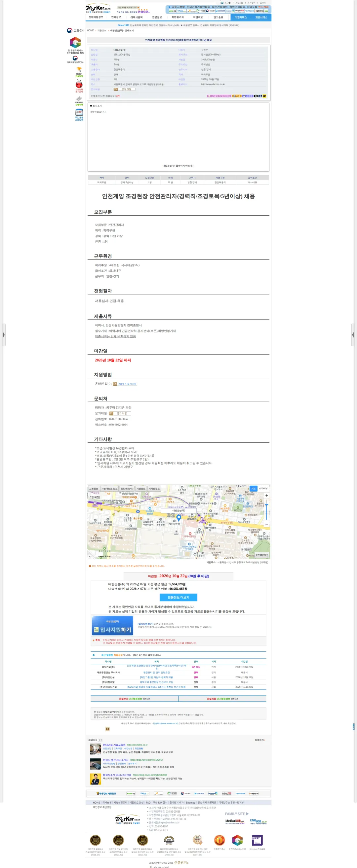Viewport: 357px width, 868px height.
Task: Click 연봉정보 더보기 button
Action: coord(178,597)
